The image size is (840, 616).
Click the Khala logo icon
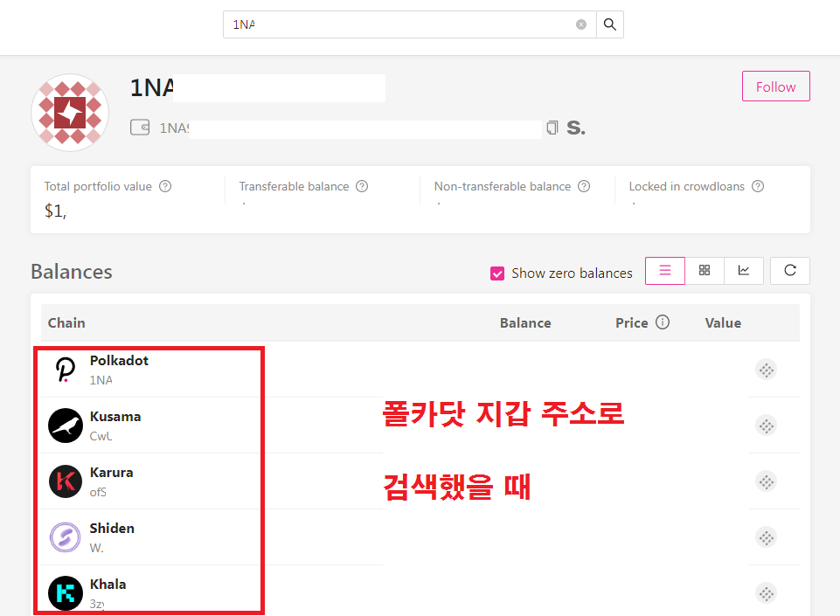tap(66, 593)
